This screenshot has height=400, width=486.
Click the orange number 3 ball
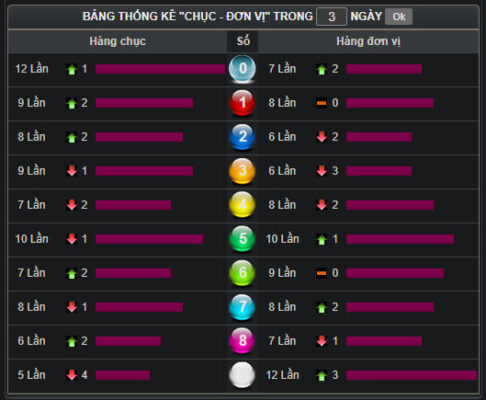(242, 171)
